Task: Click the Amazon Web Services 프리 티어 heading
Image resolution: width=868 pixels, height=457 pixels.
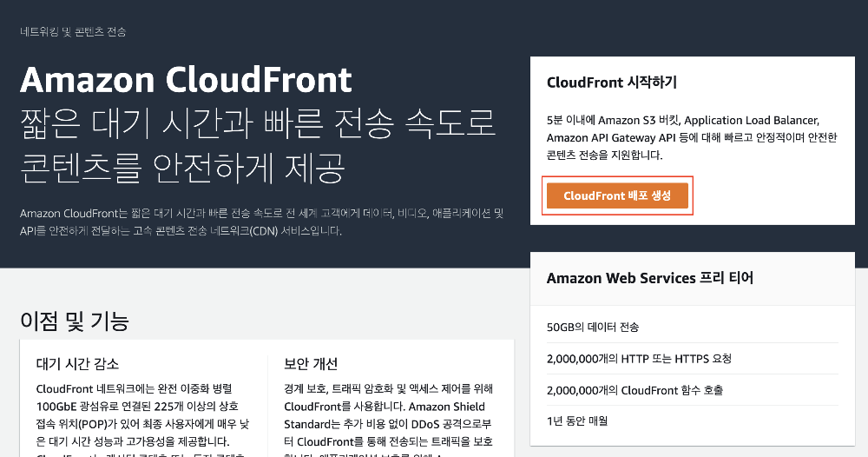Action: point(650,278)
